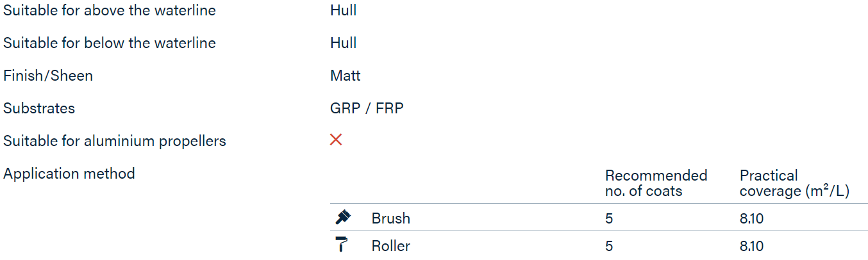Click the Finish/Sheen label
The width and height of the screenshot is (868, 260).
coord(48,76)
